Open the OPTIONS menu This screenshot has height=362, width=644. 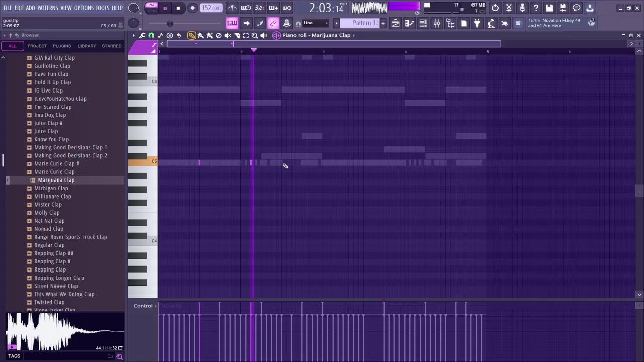84,8
